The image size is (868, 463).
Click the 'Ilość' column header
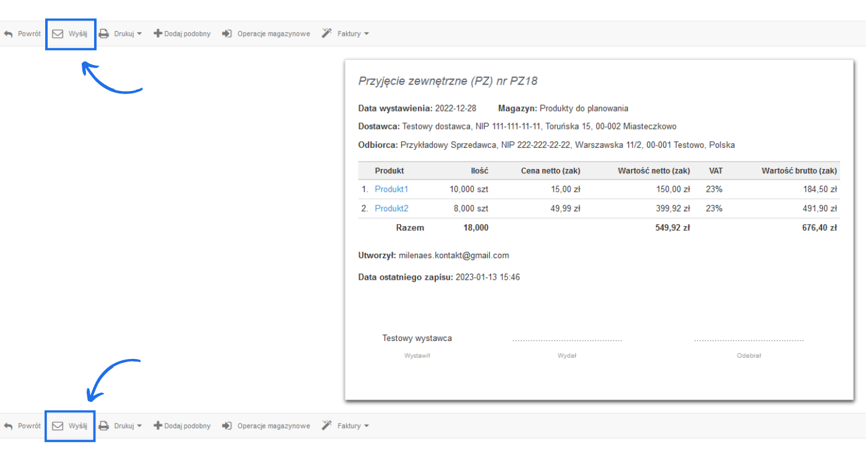click(479, 171)
